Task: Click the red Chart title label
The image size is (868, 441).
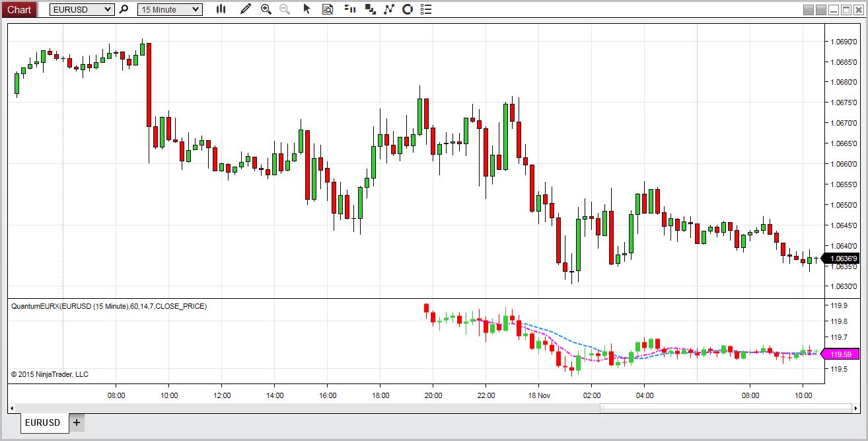Action: click(x=18, y=9)
